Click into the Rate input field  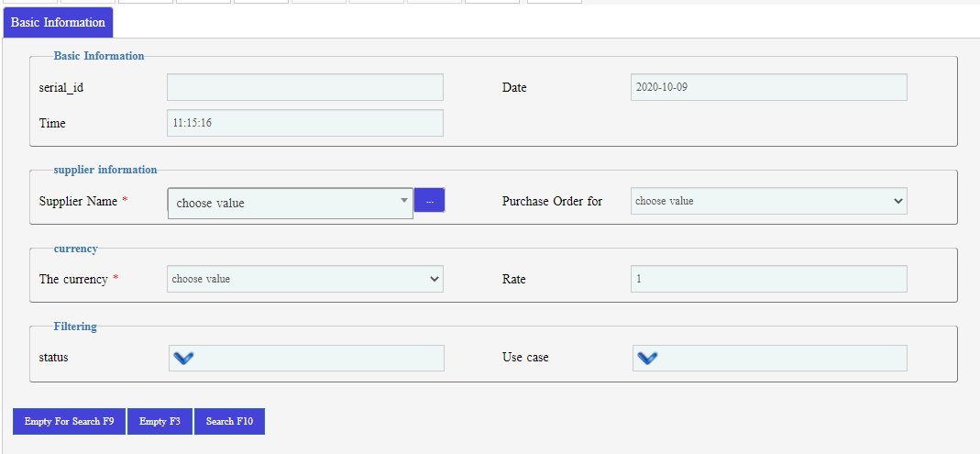pos(768,279)
